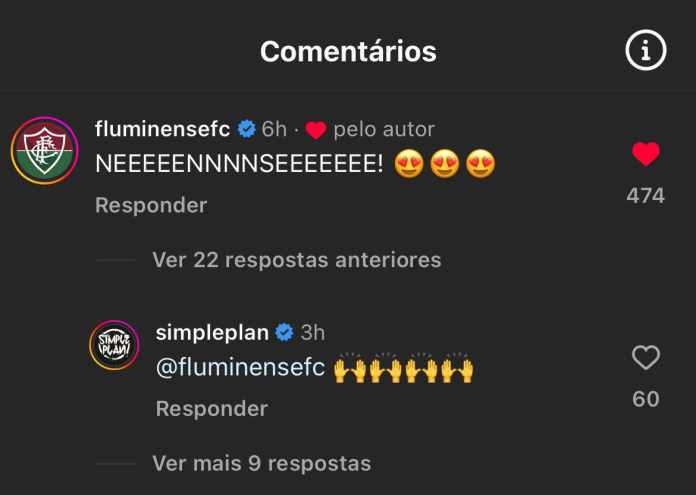Open the Fluminense crest profile picture
Image resolution: width=696 pixels, height=495 pixels.
(x=44, y=150)
